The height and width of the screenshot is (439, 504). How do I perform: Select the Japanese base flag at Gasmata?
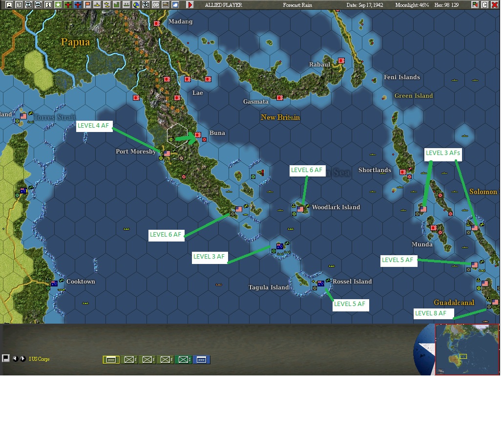coord(280,97)
